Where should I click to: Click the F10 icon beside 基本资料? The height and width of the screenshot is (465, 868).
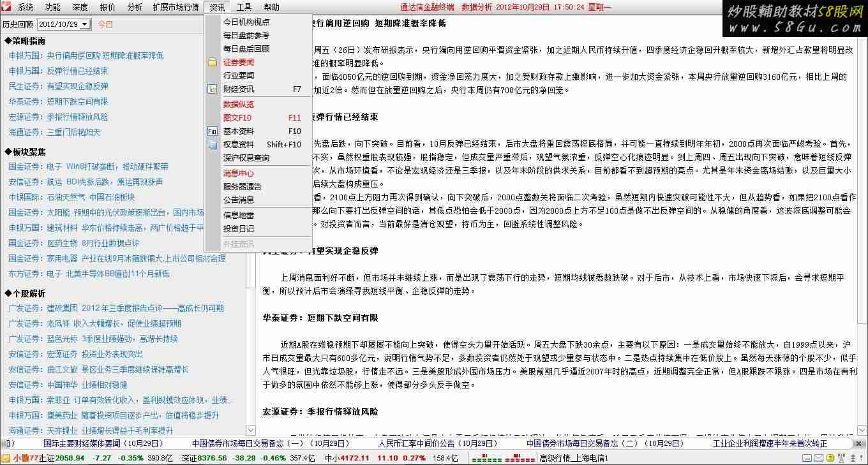coord(212,131)
